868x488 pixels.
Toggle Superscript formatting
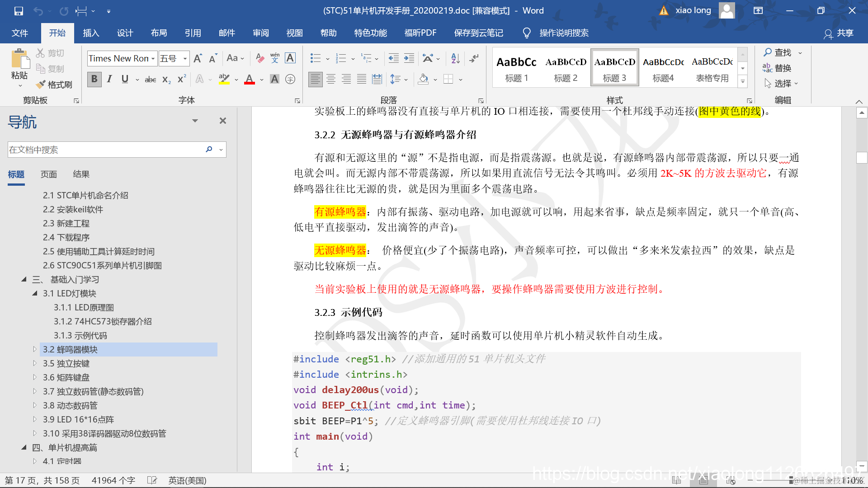click(x=182, y=79)
